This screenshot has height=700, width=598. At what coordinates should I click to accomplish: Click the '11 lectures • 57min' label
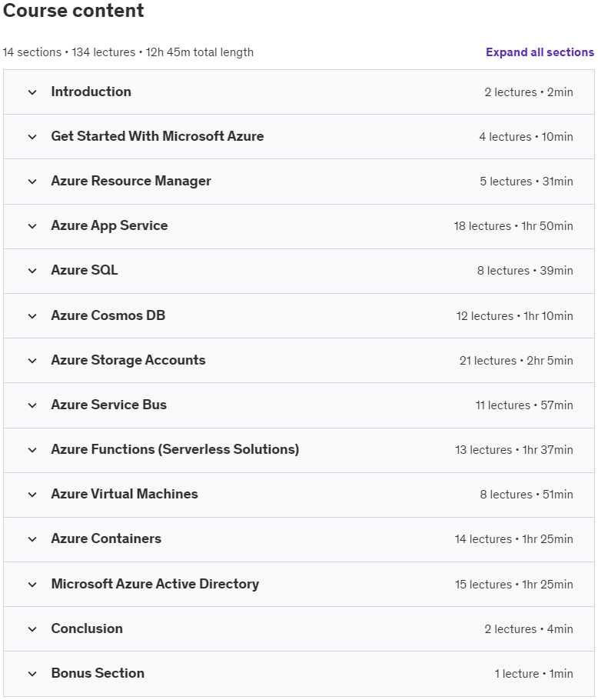coord(524,405)
